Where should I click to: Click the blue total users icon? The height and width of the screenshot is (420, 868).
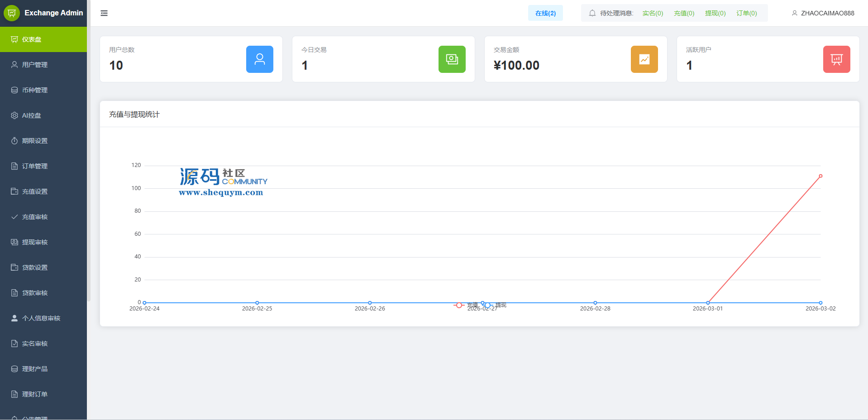(259, 59)
